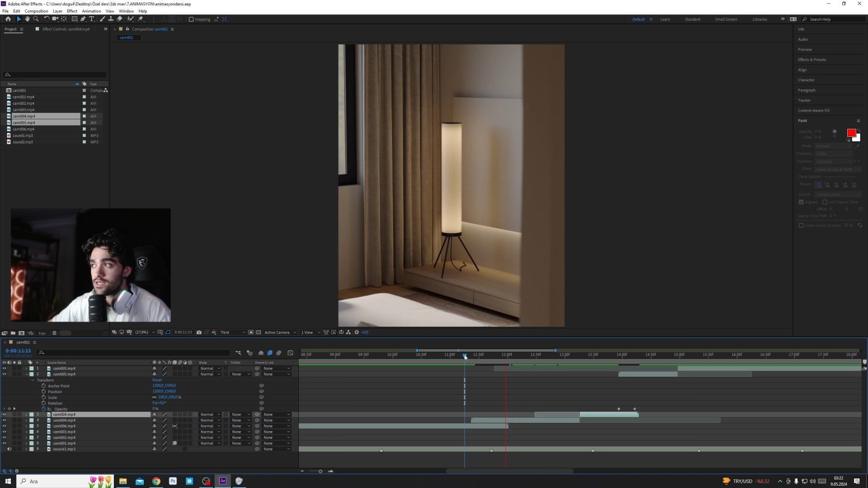Mute the sound1.mp3 layer
868x488 pixels.
(9, 449)
